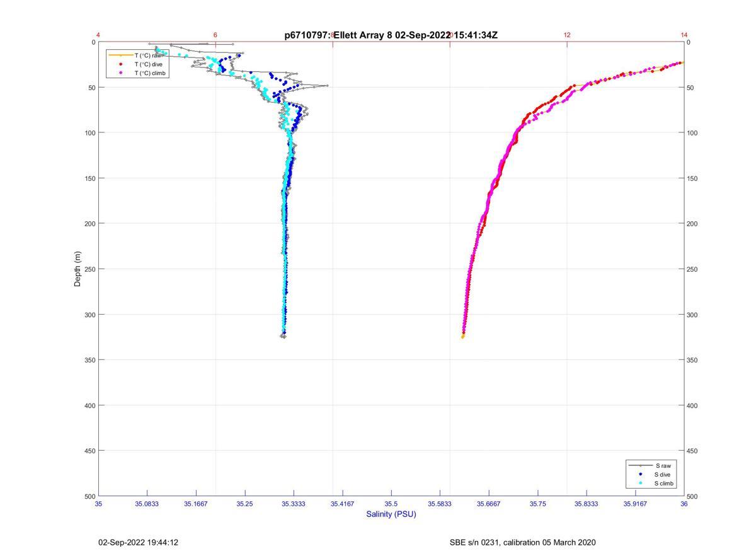Click the orange diamond at the temperature profile's deepest point
This screenshot has width=756, height=558.
point(462,337)
